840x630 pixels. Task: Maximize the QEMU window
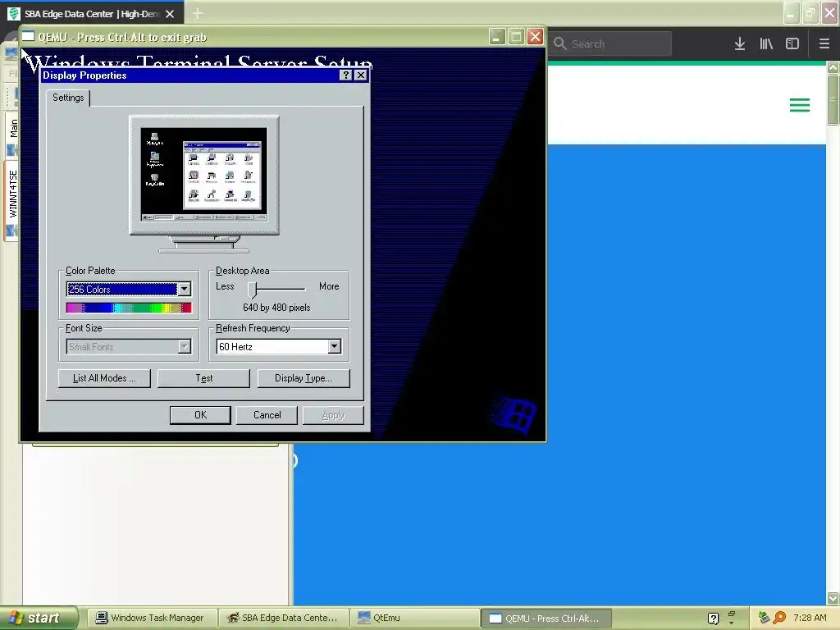(x=516, y=36)
